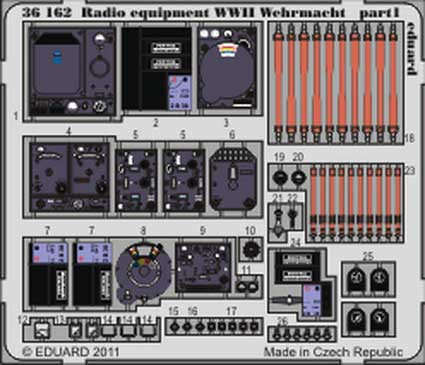Image resolution: width=425 pixels, height=365 pixels.
Task: Select the upper pair of headphone parts 25
Action: [368, 279]
